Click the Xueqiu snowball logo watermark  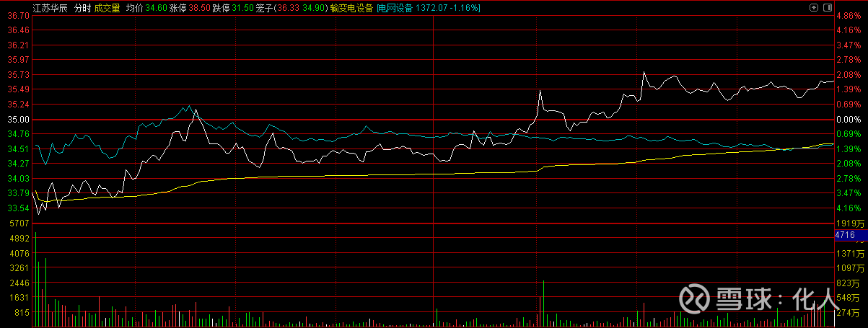(694, 298)
